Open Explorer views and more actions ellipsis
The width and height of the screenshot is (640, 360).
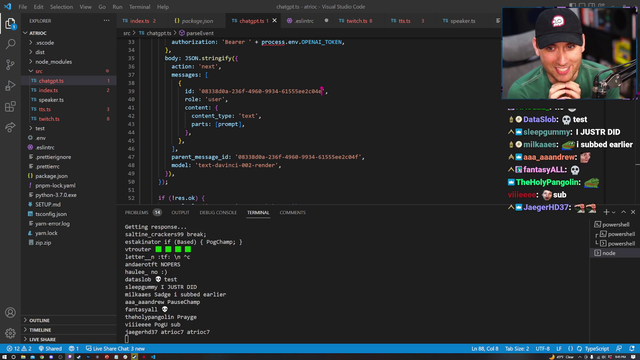coord(107,20)
